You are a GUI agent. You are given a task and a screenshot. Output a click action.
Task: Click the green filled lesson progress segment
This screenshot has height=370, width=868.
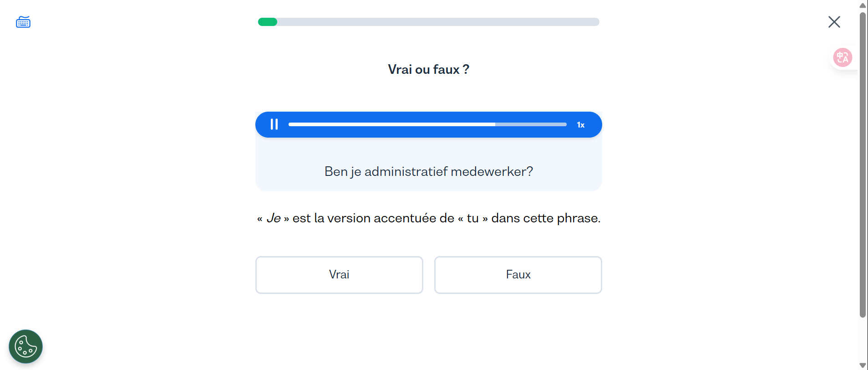(x=268, y=22)
